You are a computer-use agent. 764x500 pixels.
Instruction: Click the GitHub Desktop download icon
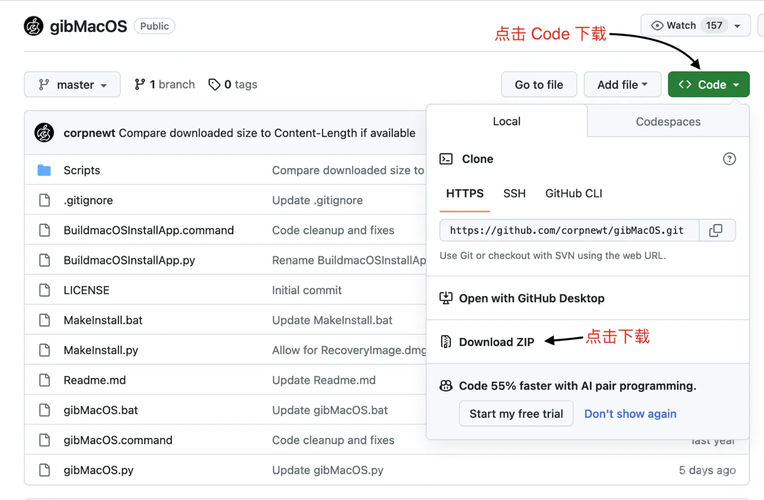(446, 298)
